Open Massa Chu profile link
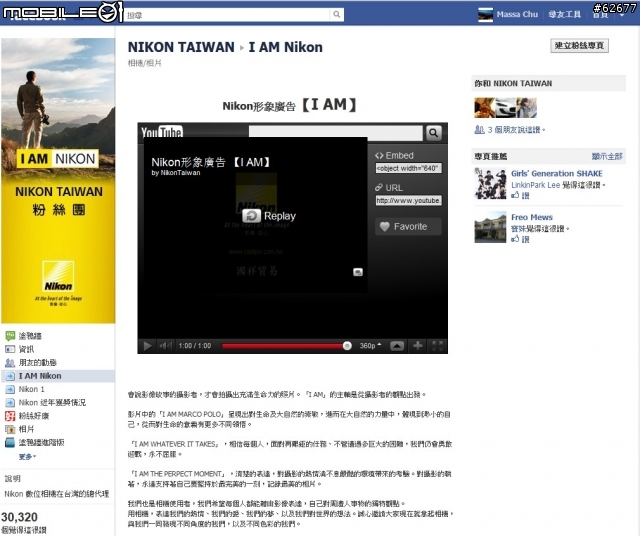The image size is (640, 536). tap(517, 15)
